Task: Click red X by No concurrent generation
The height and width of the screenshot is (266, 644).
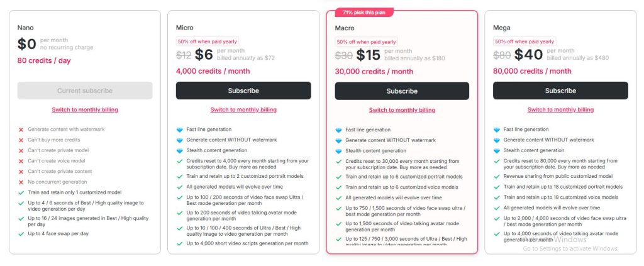Action: tap(21, 182)
